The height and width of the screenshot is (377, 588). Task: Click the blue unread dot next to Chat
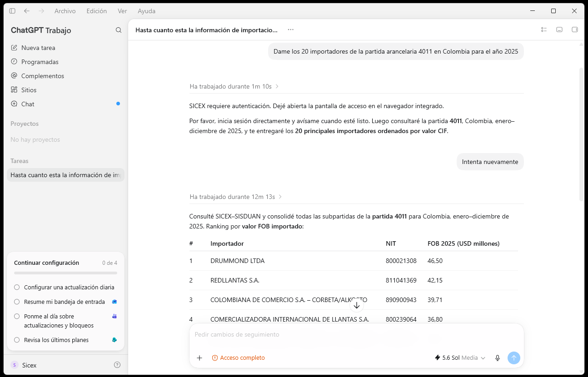pyautogui.click(x=118, y=104)
